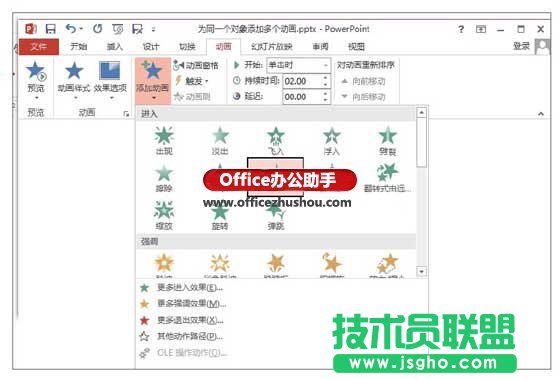Select the first gold emphasis star effect
The width and height of the screenshot is (560, 379).
[x=164, y=264]
